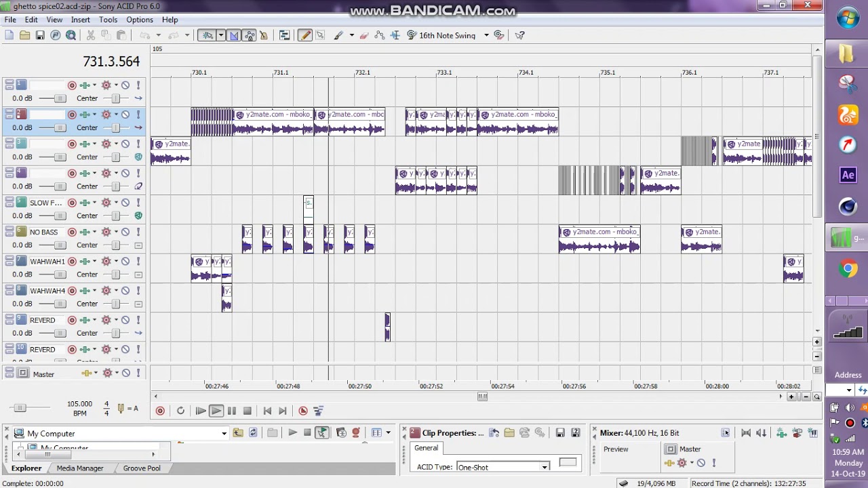Click the pan slider of track 3
The image size is (868, 488).
pos(115,157)
